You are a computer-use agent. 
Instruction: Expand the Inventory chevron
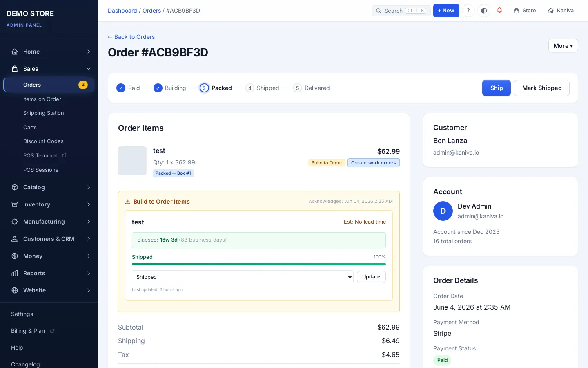click(89, 204)
